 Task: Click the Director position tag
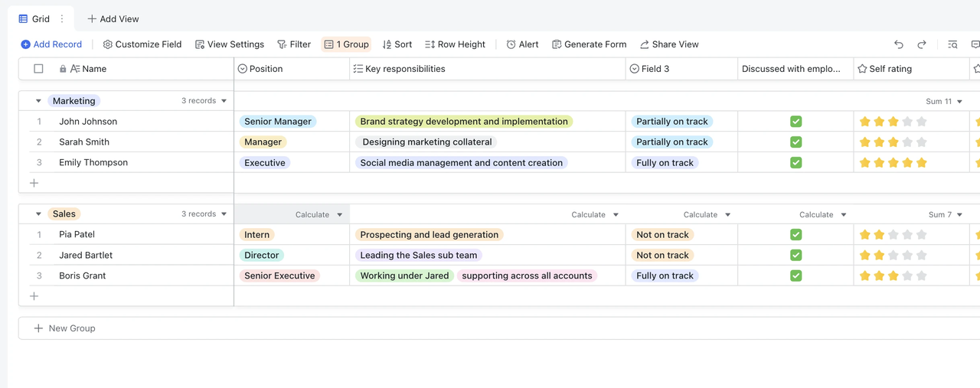[x=262, y=256]
